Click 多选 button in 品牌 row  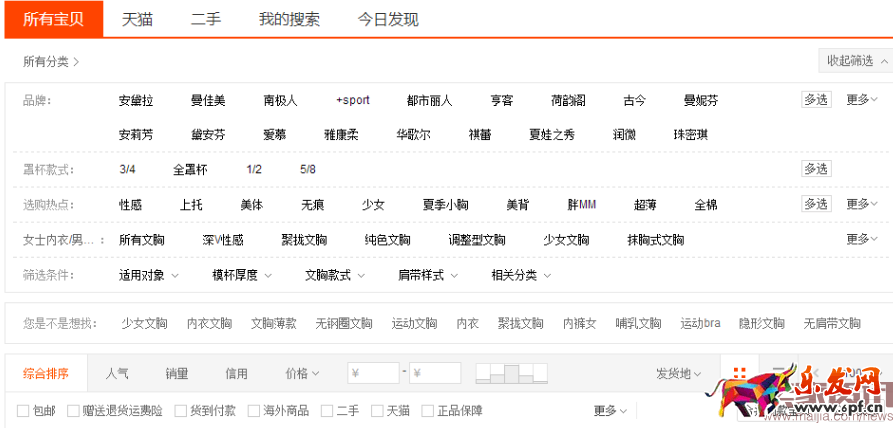(x=816, y=100)
